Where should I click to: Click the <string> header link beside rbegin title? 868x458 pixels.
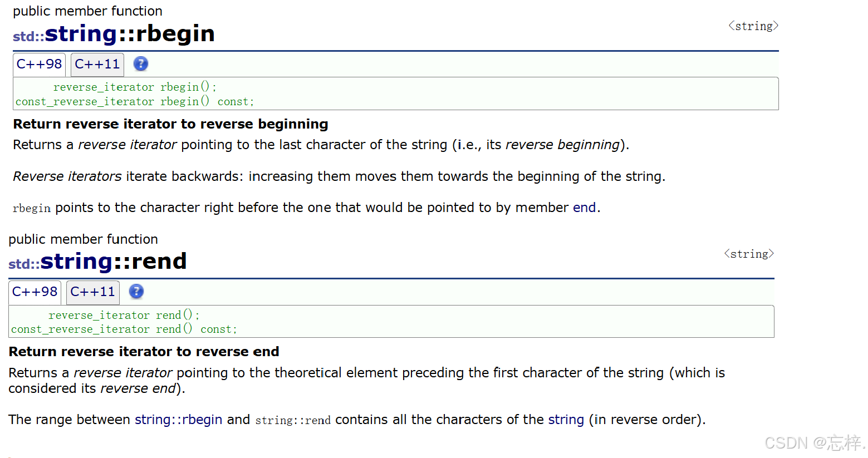pyautogui.click(x=753, y=26)
